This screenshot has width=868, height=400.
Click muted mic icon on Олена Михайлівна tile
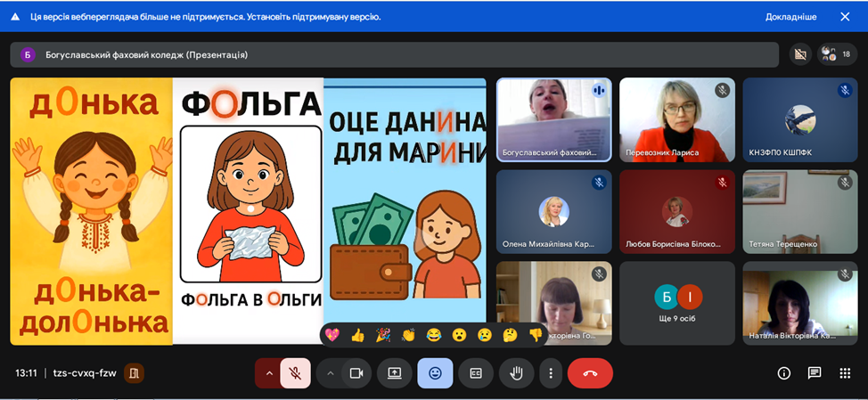pos(598,182)
